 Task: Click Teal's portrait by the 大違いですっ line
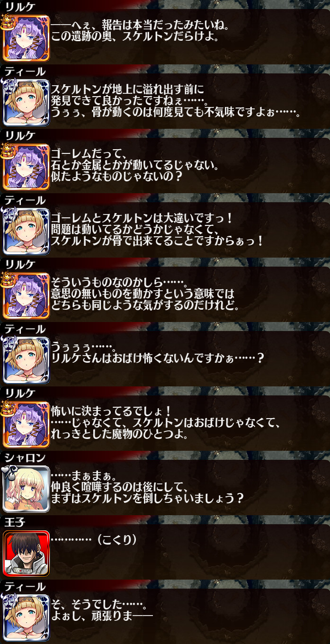[x=26, y=231]
